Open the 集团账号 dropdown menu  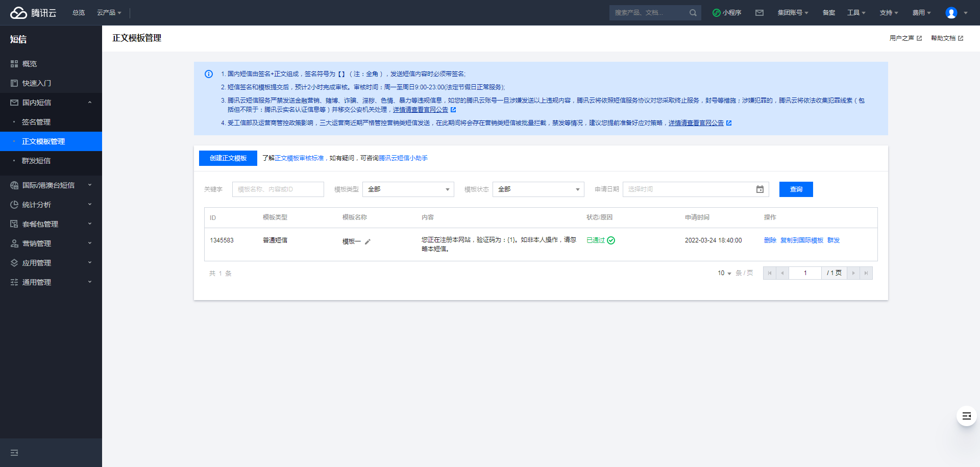[x=793, y=13]
